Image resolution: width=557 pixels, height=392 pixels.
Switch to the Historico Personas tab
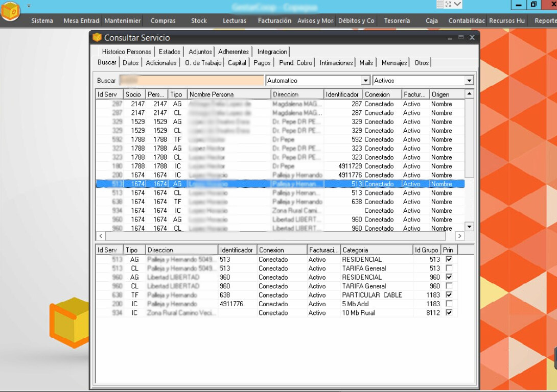(x=126, y=52)
